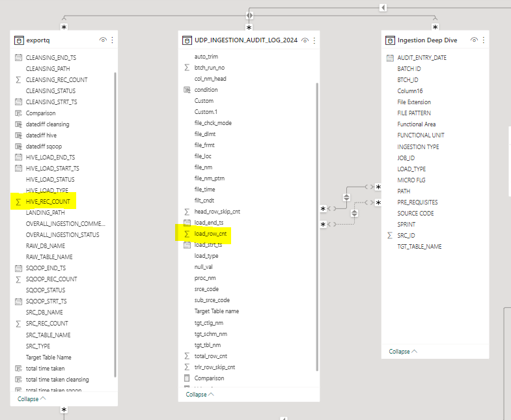Screen dimensions: 511x420
Task: Select the OVERALL_INGESTION_STATUS field
Action: tap(64, 235)
